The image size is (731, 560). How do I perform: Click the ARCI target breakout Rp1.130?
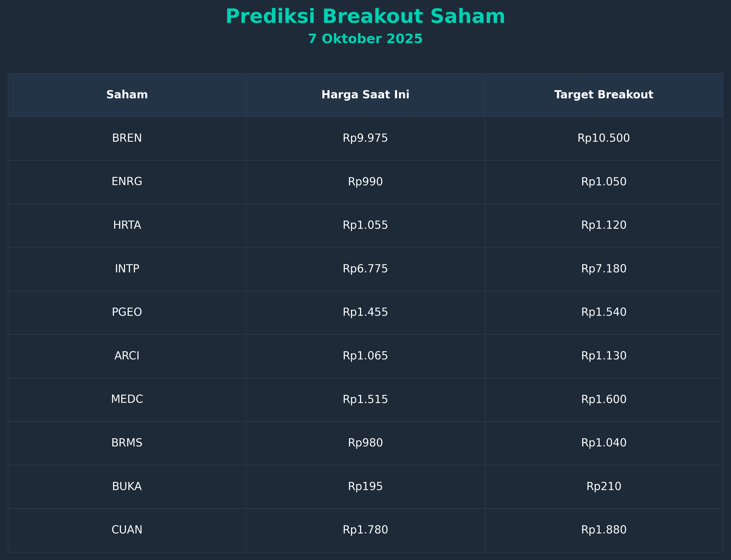tap(604, 356)
